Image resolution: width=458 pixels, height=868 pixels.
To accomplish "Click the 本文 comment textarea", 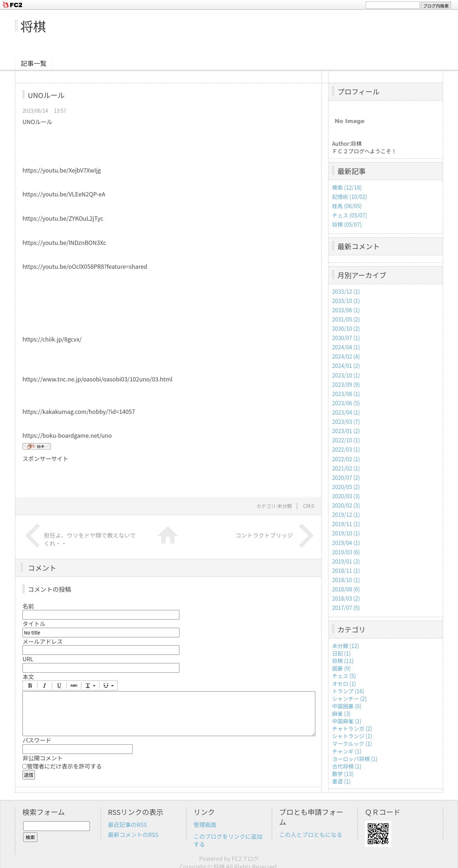I will point(169,713).
